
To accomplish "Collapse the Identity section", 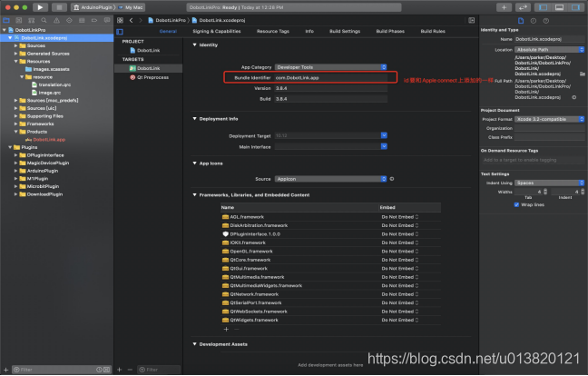I will click(194, 45).
